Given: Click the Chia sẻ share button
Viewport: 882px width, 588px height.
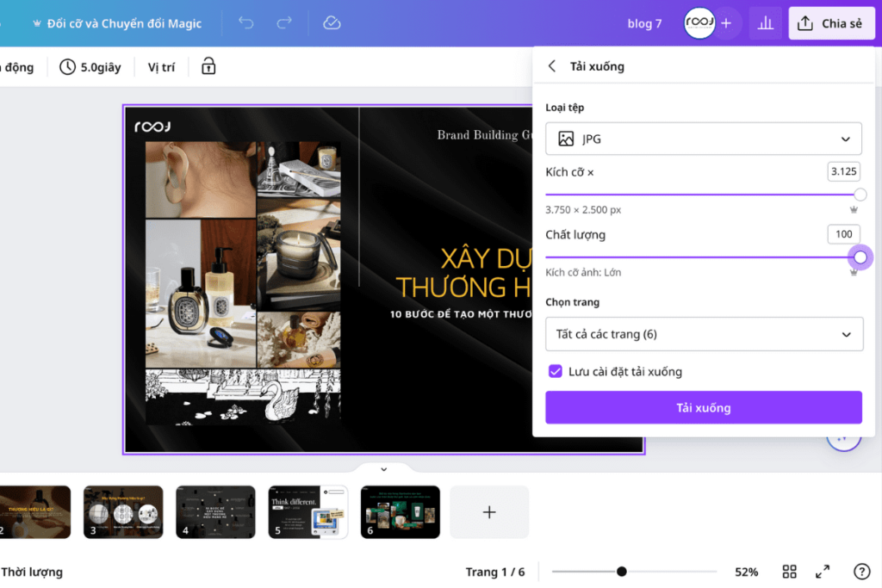Looking at the screenshot, I should pyautogui.click(x=831, y=23).
